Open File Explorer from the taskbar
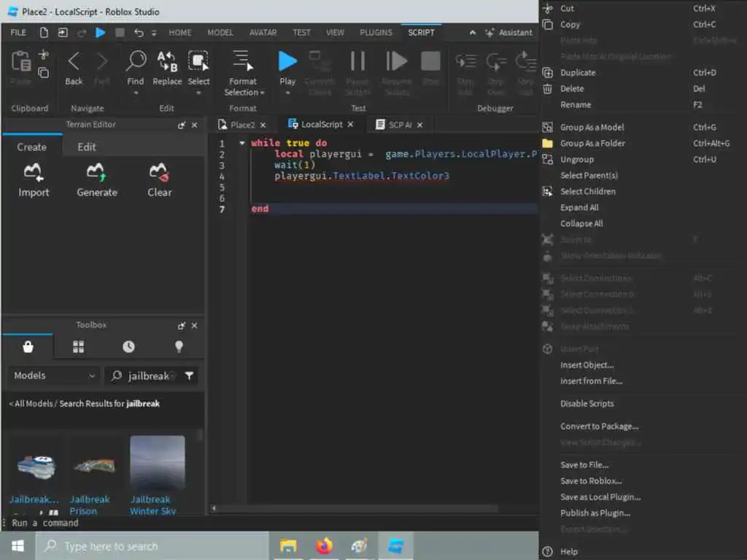The height and width of the screenshot is (560, 747). (287, 545)
